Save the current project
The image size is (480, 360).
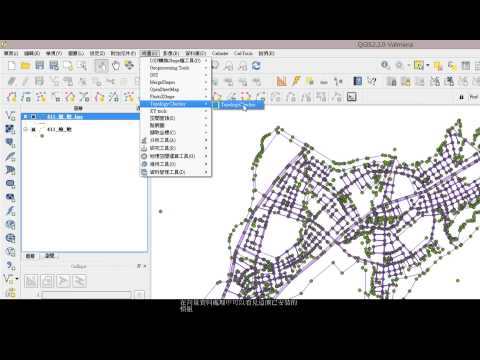(x=40, y=66)
